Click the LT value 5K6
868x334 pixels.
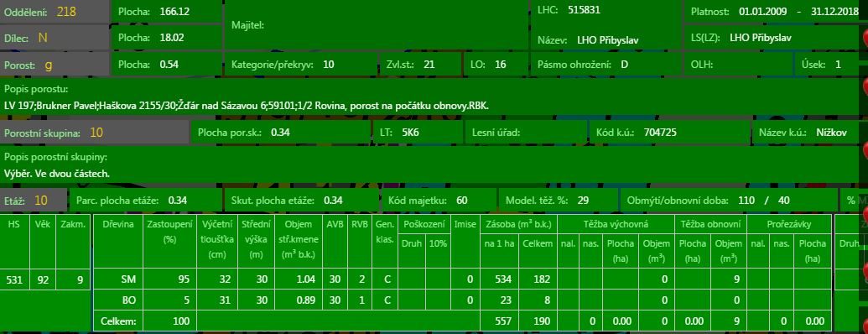pos(411,133)
